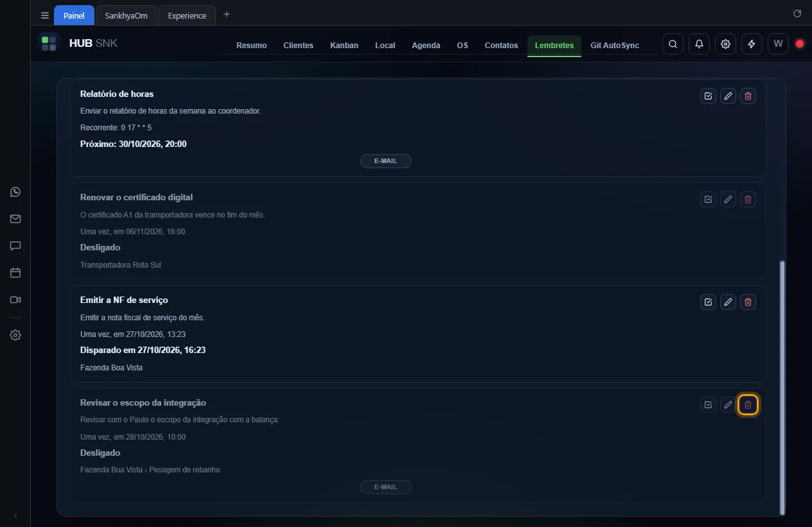Collapse the left sidebar with chevron
The height and width of the screenshot is (527, 812).
click(x=15, y=515)
